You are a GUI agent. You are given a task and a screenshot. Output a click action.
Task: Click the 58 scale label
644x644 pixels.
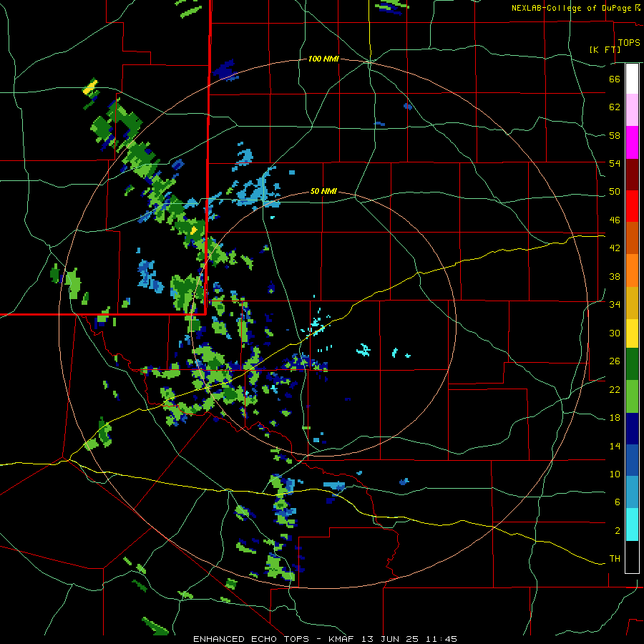615,135
